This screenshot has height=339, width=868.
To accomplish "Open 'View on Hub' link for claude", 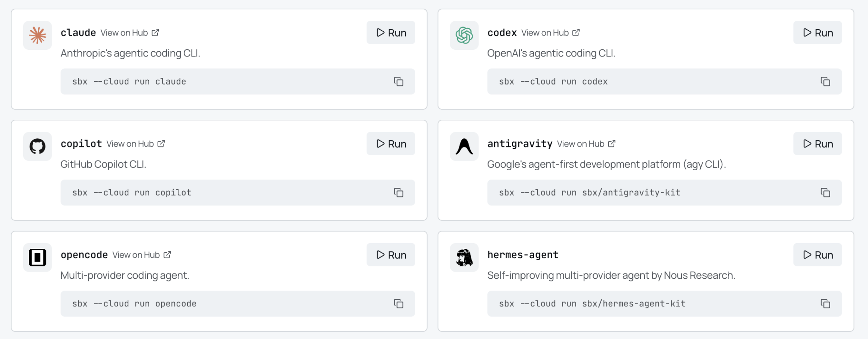I will coord(130,33).
